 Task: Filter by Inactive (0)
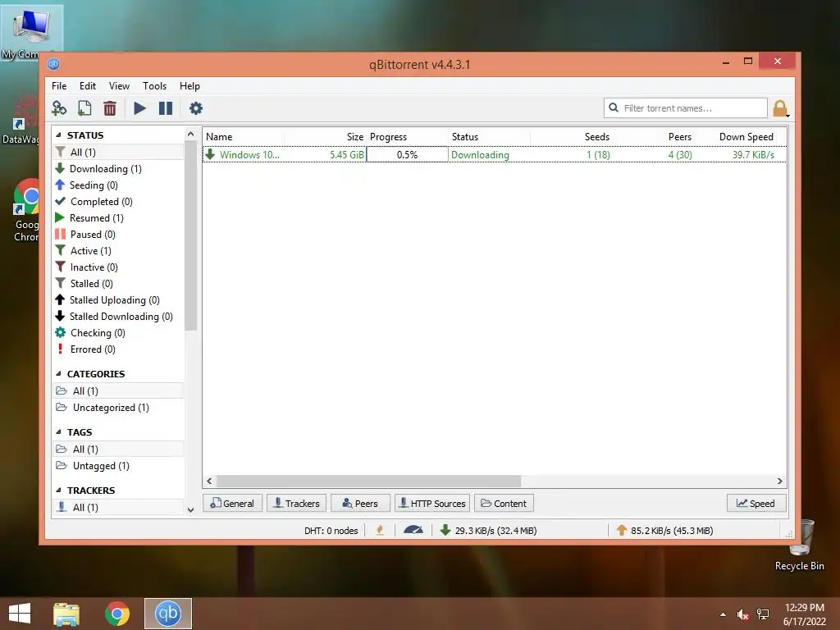(x=118, y=267)
